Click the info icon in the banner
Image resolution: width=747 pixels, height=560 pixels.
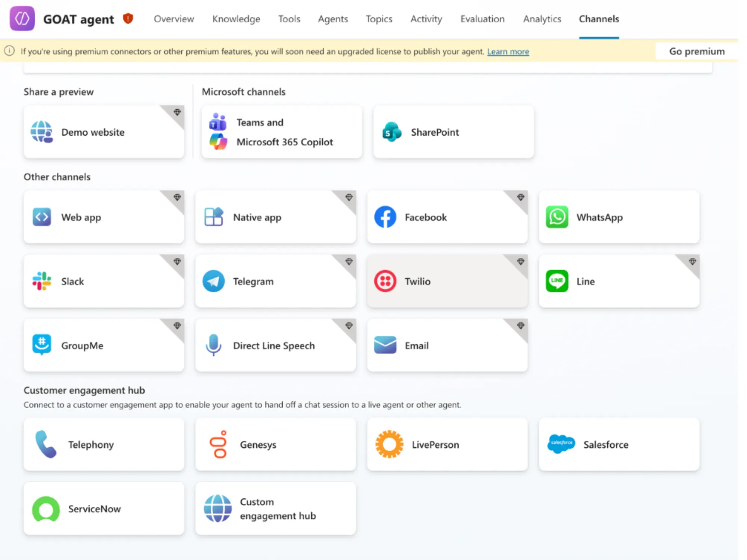point(10,51)
